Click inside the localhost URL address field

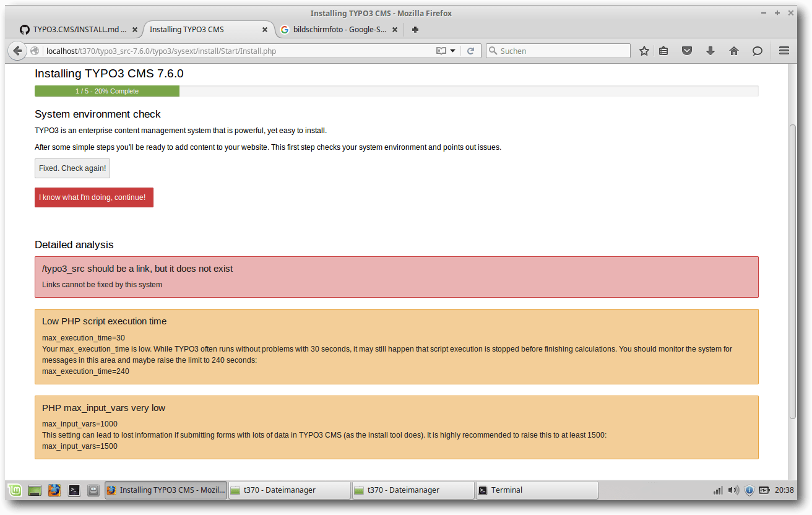coord(238,51)
